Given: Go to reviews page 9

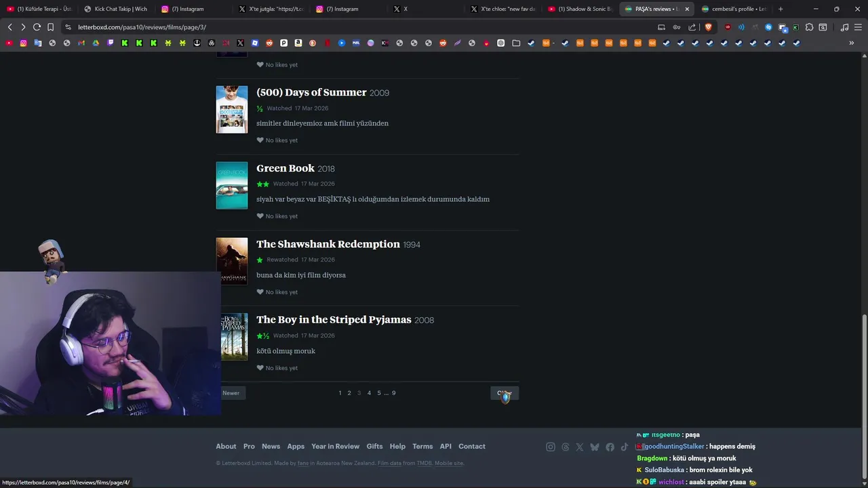Looking at the screenshot, I should pos(393,393).
